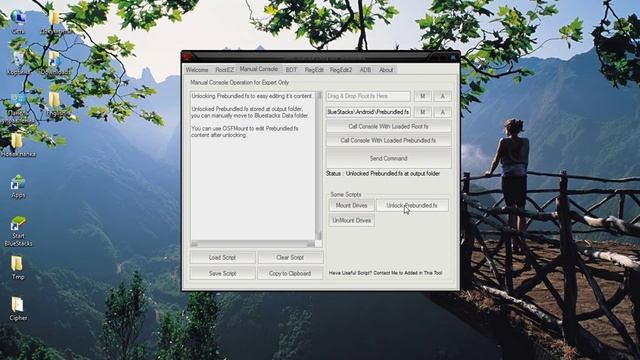Launch the Start BlueStacks shortcut
Viewport: 640px width, 360px height.
tap(18, 231)
